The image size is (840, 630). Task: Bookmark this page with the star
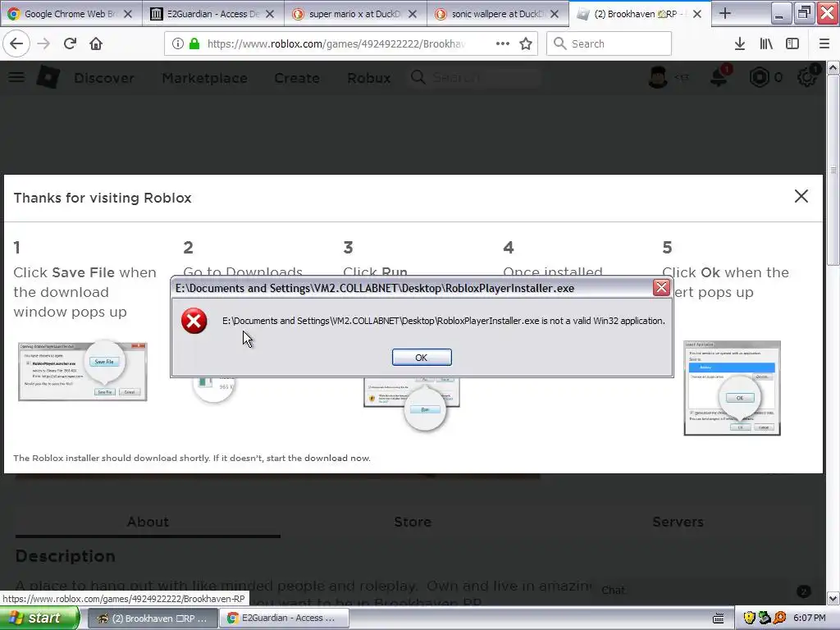pos(526,43)
